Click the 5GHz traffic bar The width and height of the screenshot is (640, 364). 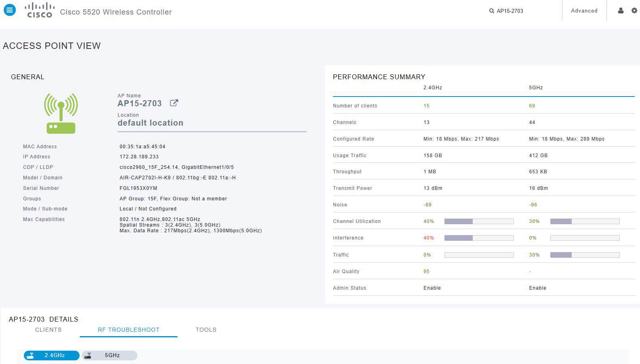(x=585, y=255)
